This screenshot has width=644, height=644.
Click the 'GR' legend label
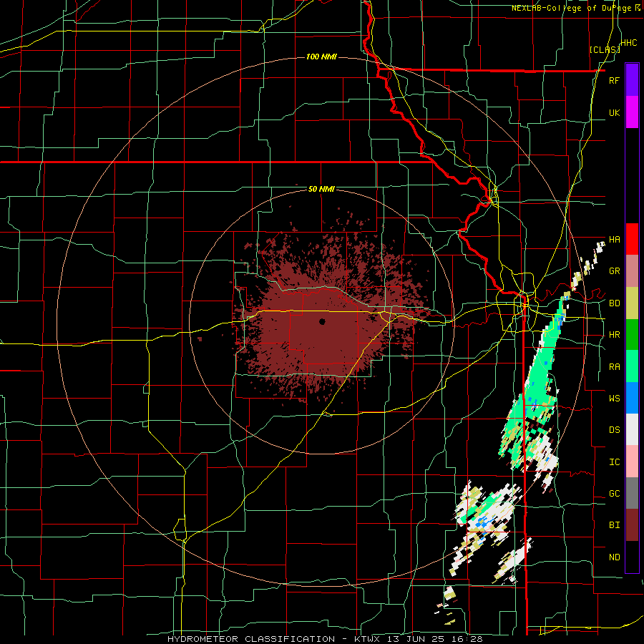coord(614,271)
